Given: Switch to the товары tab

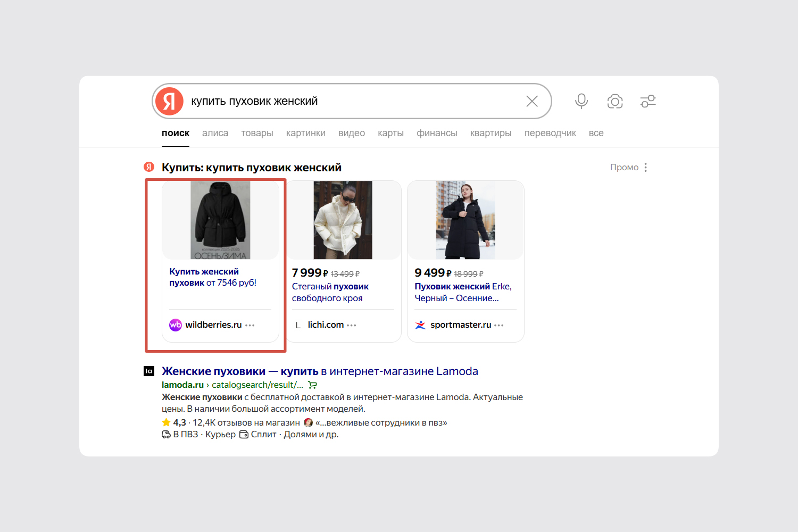Looking at the screenshot, I should click(257, 133).
